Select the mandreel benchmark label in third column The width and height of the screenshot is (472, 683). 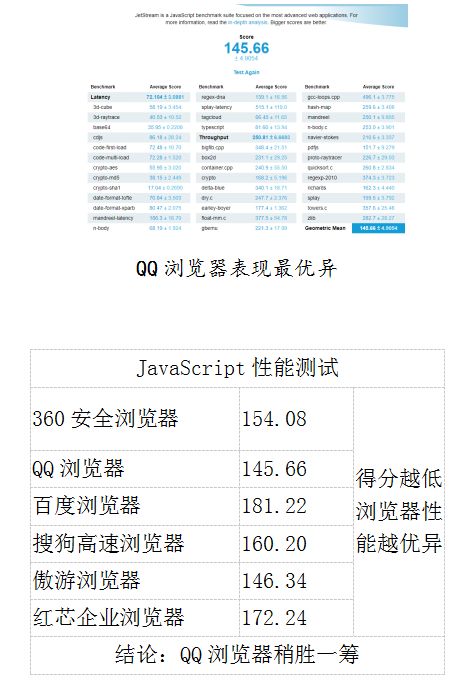tap(318, 117)
